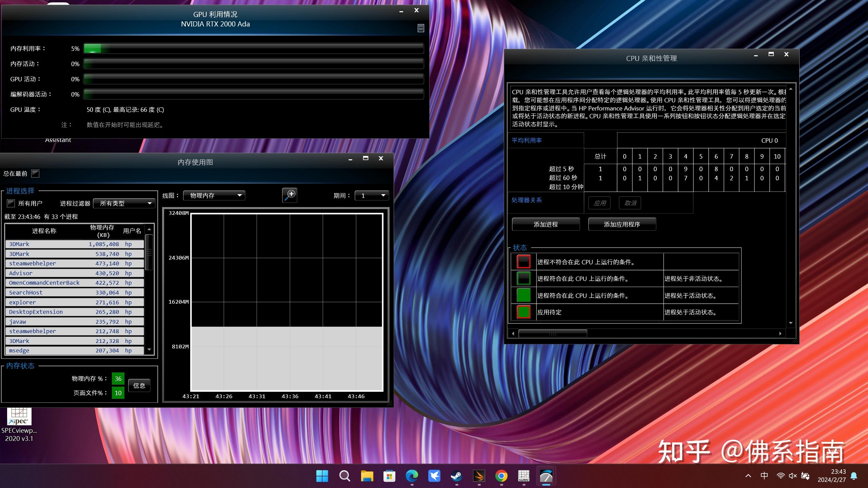Select the OmenCommandCenterBack process row

click(x=75, y=283)
